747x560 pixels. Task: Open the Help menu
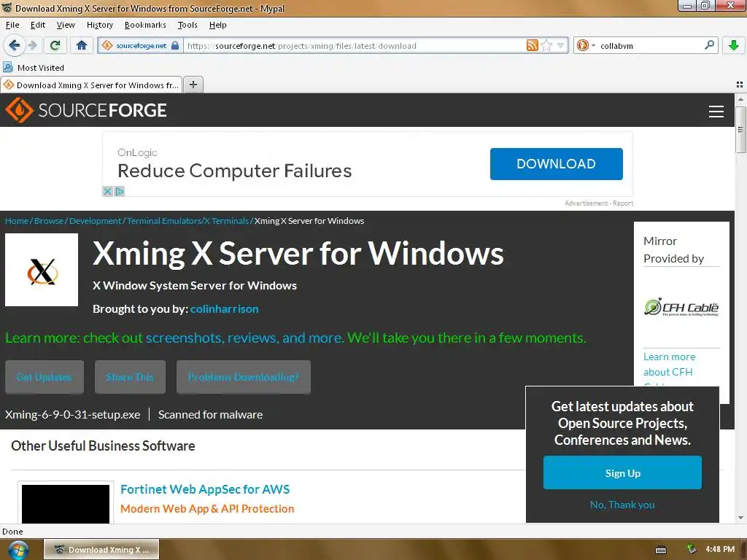tap(217, 25)
